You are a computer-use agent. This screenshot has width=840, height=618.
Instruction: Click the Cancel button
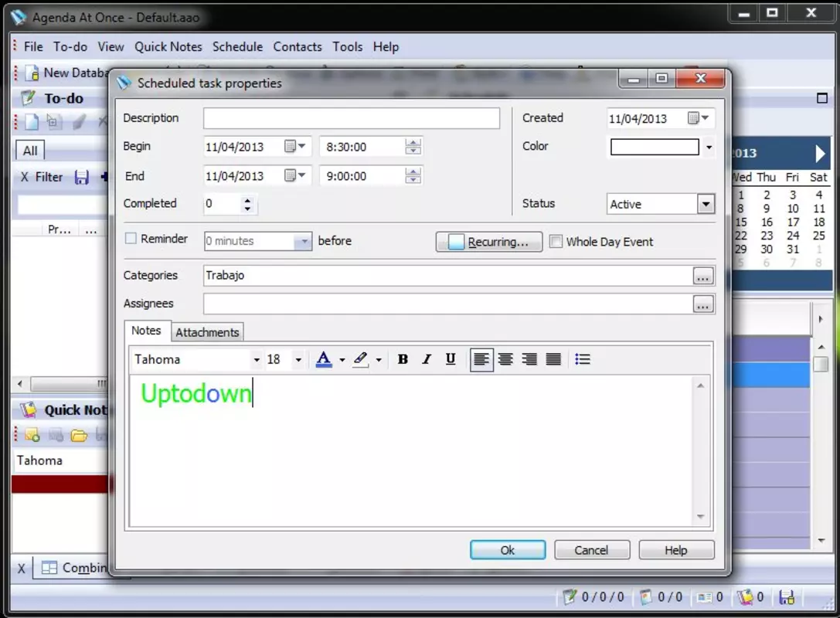pyautogui.click(x=592, y=550)
